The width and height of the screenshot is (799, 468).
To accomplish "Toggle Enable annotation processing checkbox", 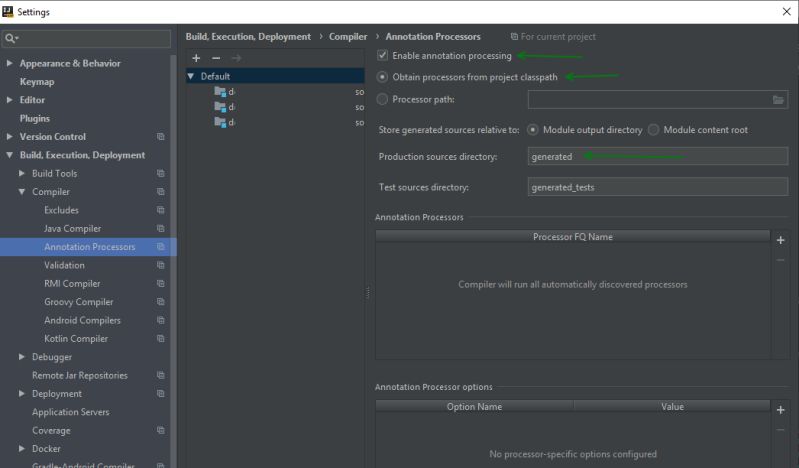I will [x=382, y=55].
